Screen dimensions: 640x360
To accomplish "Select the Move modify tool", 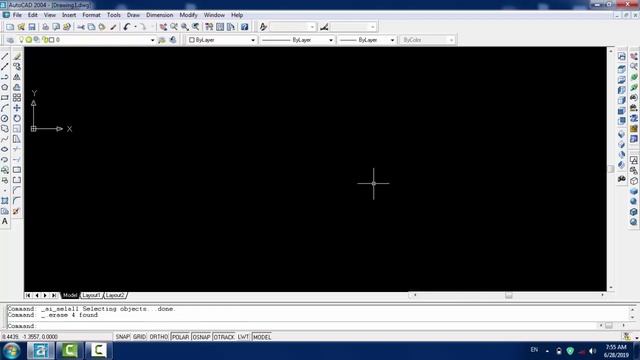I will click(17, 108).
